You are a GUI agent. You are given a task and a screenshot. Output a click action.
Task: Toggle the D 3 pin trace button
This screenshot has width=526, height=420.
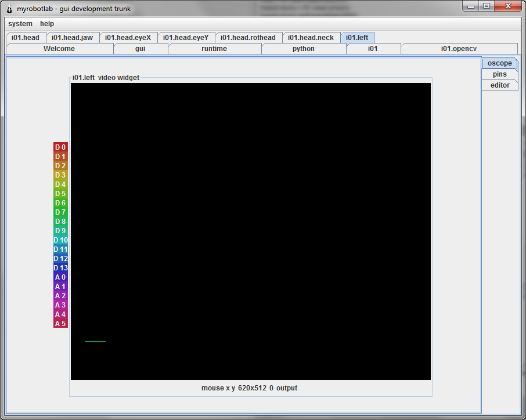pos(60,175)
